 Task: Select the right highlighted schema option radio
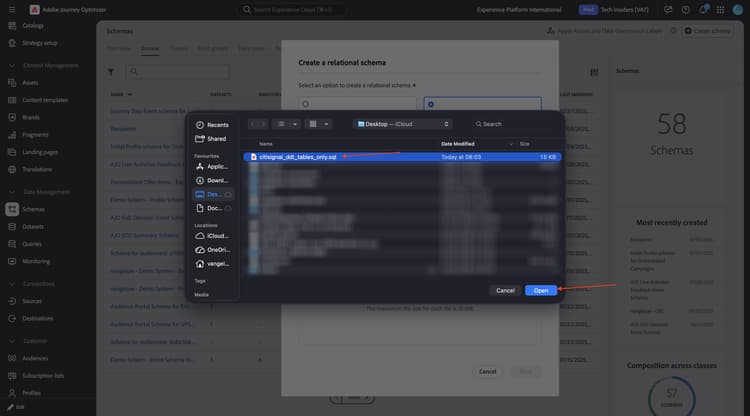click(431, 104)
